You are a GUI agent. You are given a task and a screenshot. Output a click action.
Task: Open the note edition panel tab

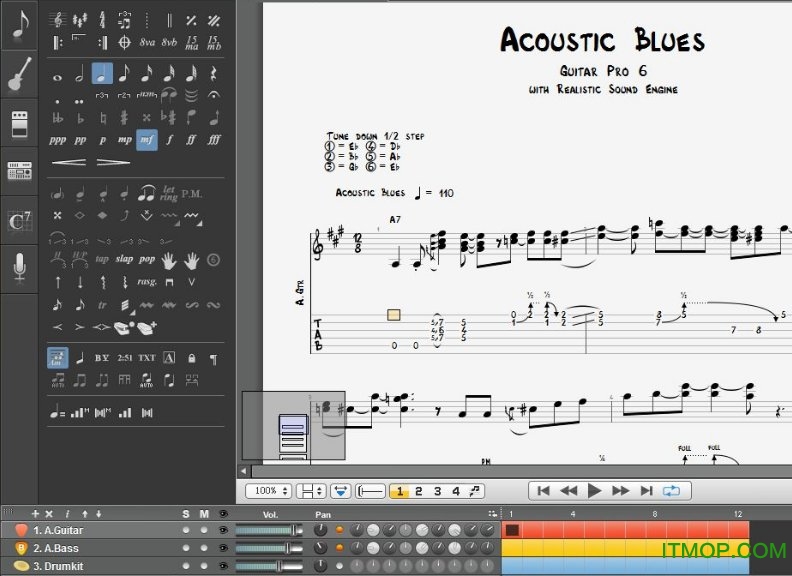pyautogui.click(x=19, y=24)
